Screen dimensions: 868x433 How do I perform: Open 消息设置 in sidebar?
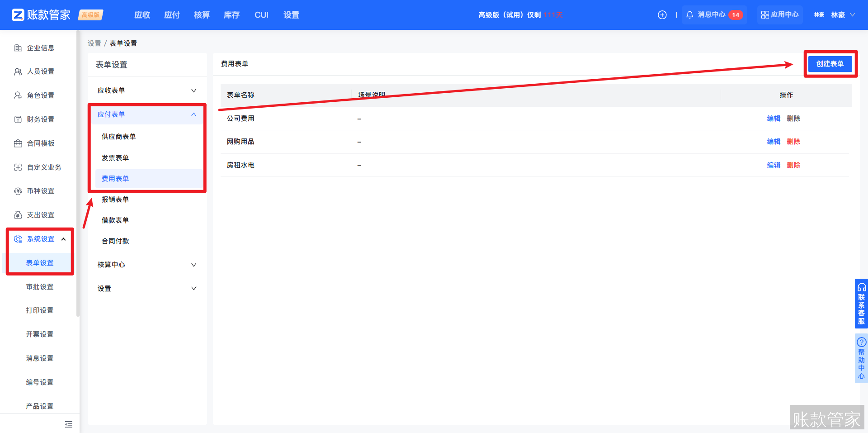40,358
